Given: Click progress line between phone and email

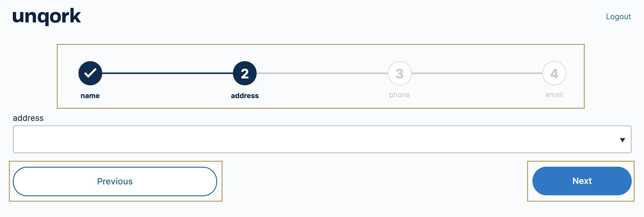Looking at the screenshot, I should pos(477,73).
